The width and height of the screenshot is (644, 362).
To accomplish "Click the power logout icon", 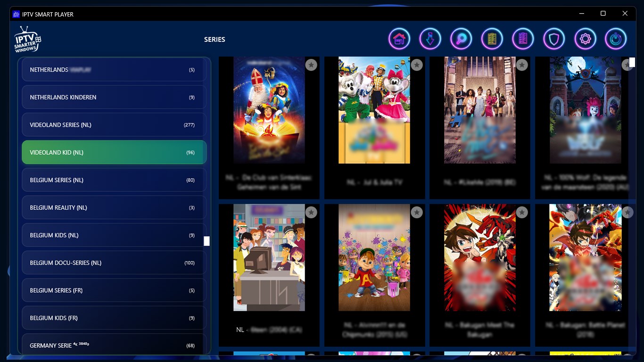I will [615, 39].
